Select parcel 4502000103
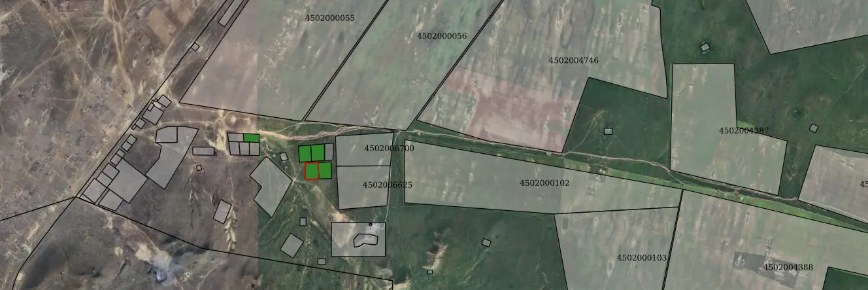868x290 pixels. (x=614, y=249)
